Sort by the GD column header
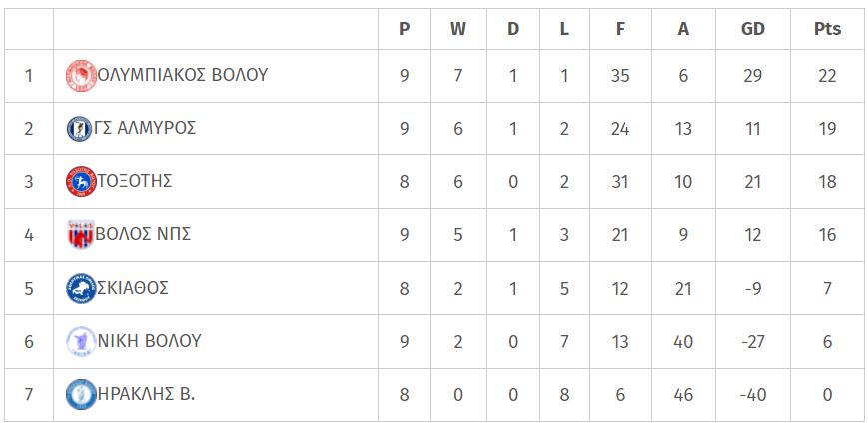 coord(752,29)
